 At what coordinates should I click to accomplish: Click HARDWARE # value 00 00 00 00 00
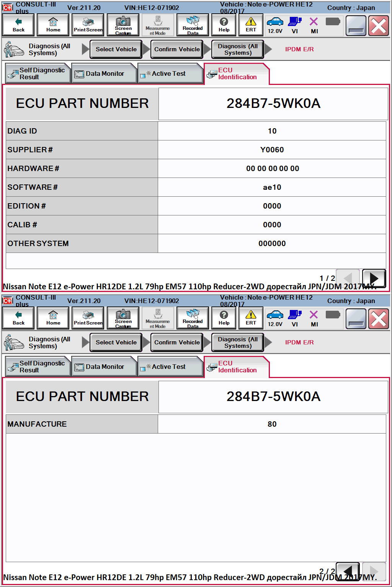click(273, 168)
